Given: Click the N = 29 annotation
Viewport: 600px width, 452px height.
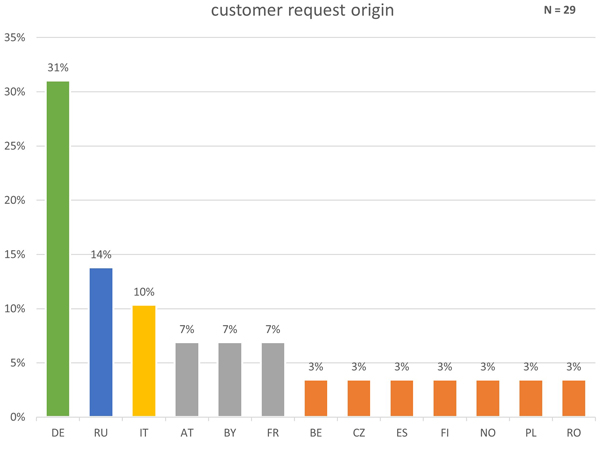Looking at the screenshot, I should [x=559, y=10].
